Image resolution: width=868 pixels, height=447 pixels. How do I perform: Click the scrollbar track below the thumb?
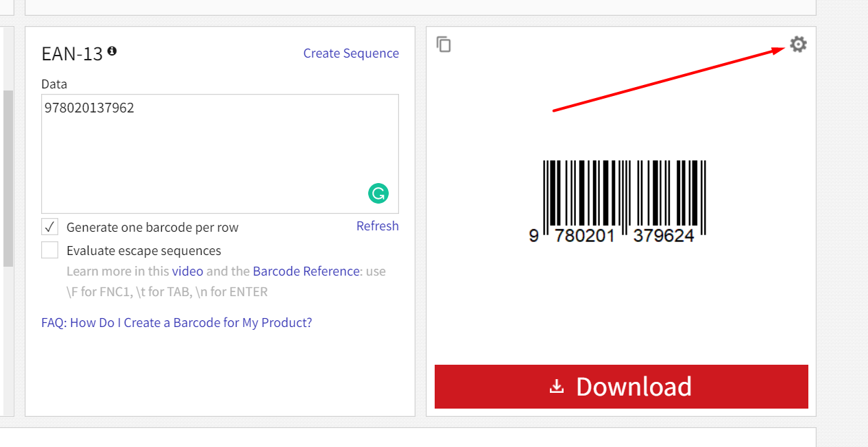tap(8, 341)
